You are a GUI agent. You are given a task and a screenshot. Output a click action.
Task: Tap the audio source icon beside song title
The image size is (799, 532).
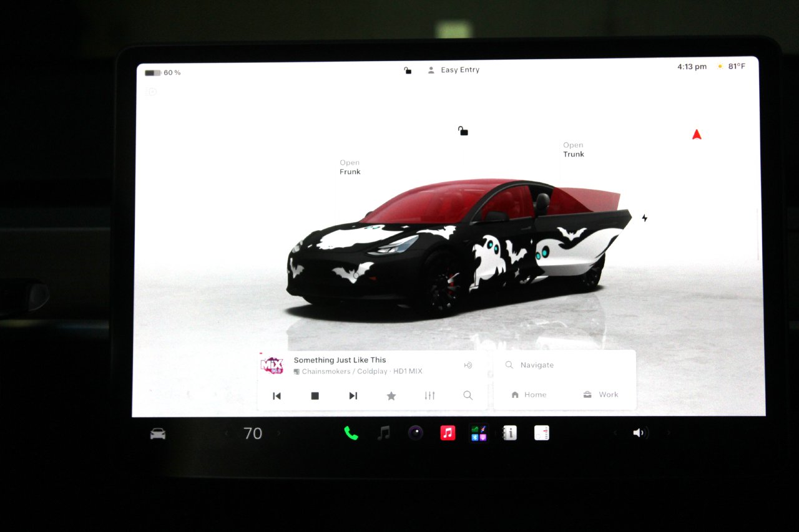click(468, 365)
